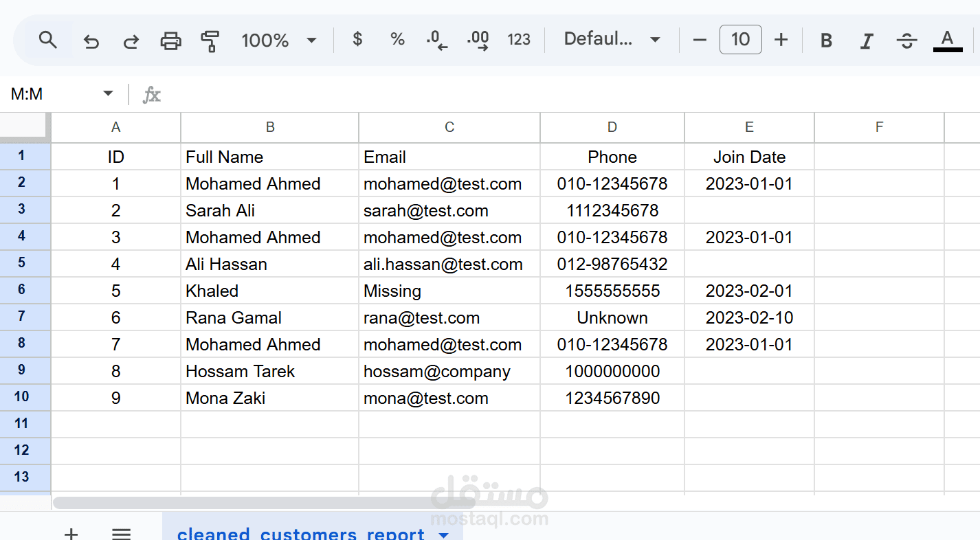Open the text color picker
Viewport: 980px width, 540px height.
[947, 41]
